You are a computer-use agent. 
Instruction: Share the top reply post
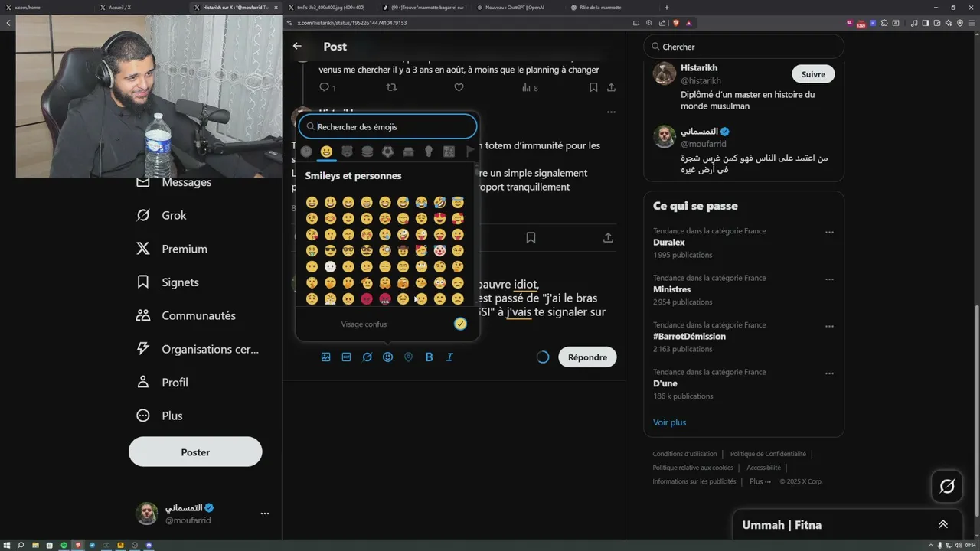coord(611,87)
